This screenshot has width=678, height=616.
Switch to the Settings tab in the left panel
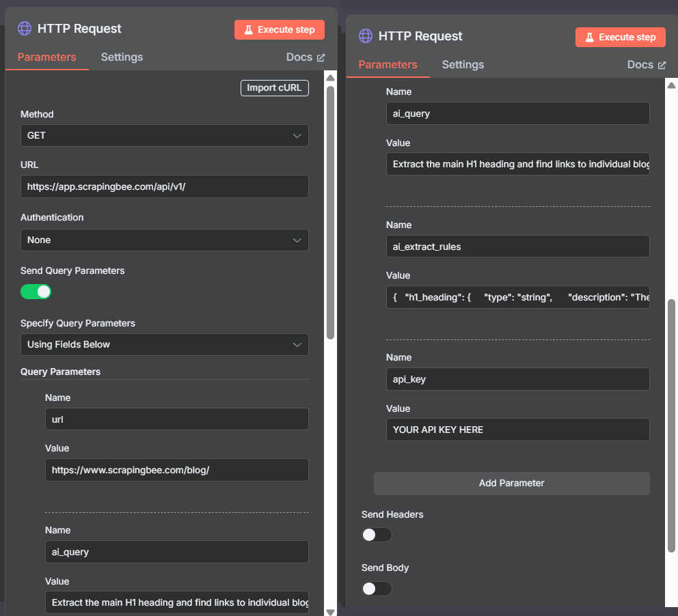[x=122, y=57]
